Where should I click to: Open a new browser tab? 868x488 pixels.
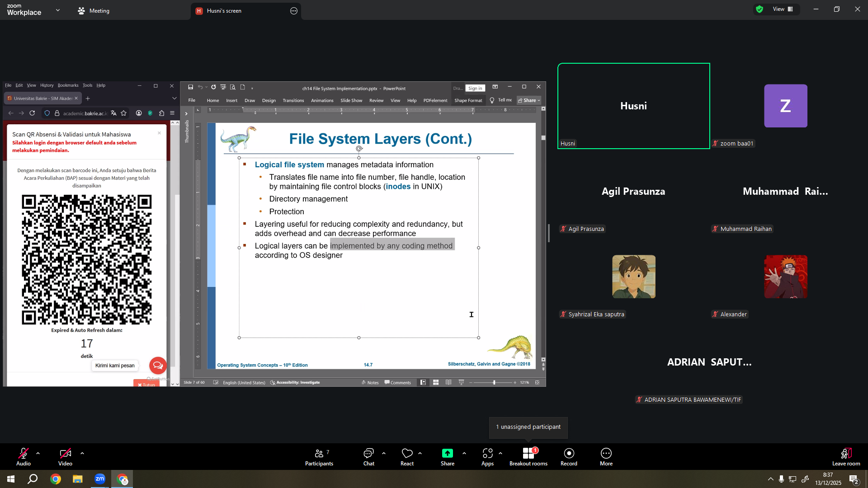(88, 98)
